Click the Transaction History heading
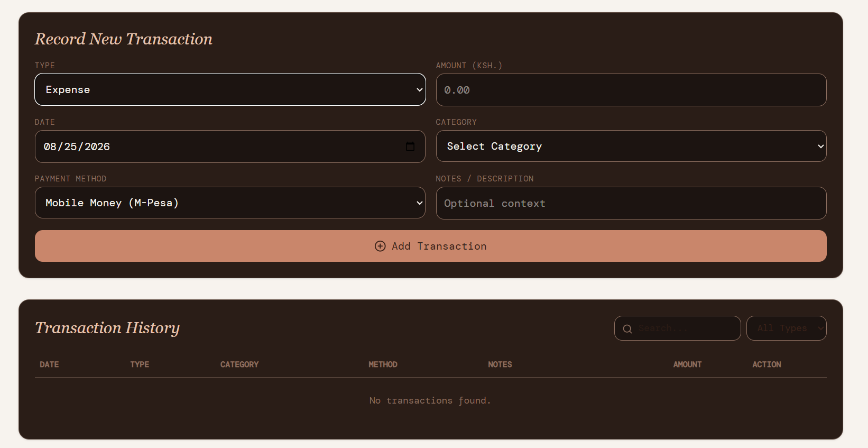This screenshot has width=868, height=448. (x=107, y=328)
